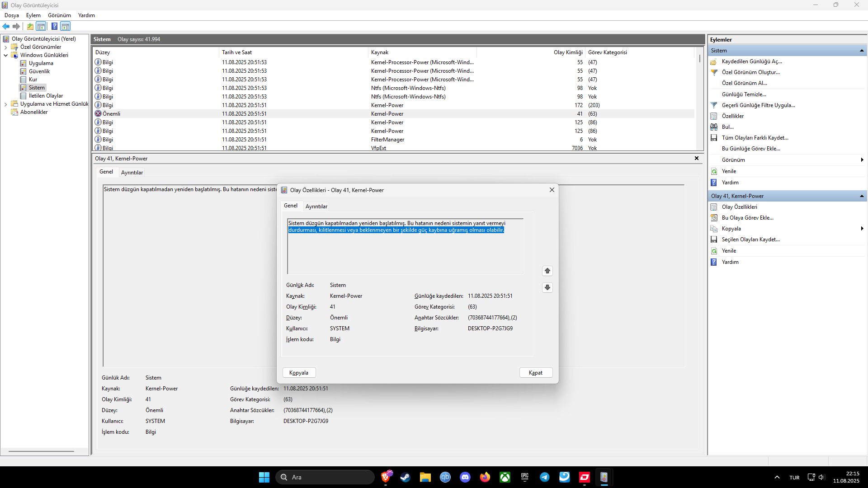
Task: Select the FilterManager event row
Action: pos(393,140)
